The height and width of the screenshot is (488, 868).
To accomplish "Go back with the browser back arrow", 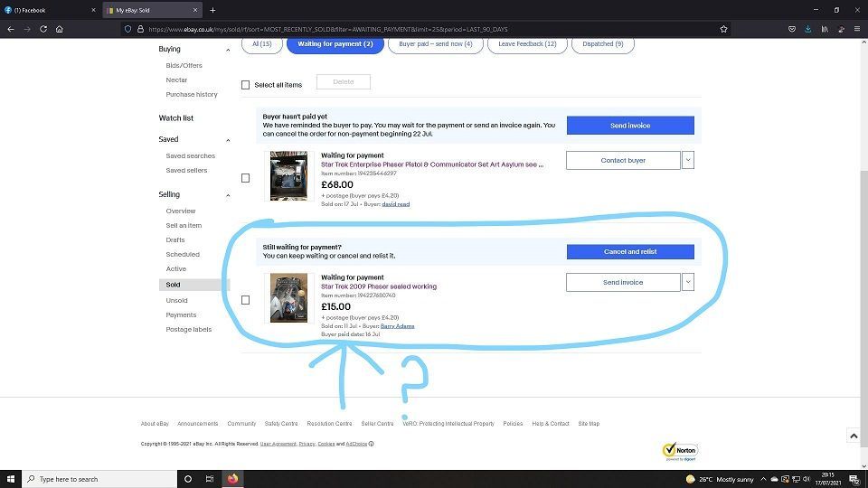I will [11, 29].
